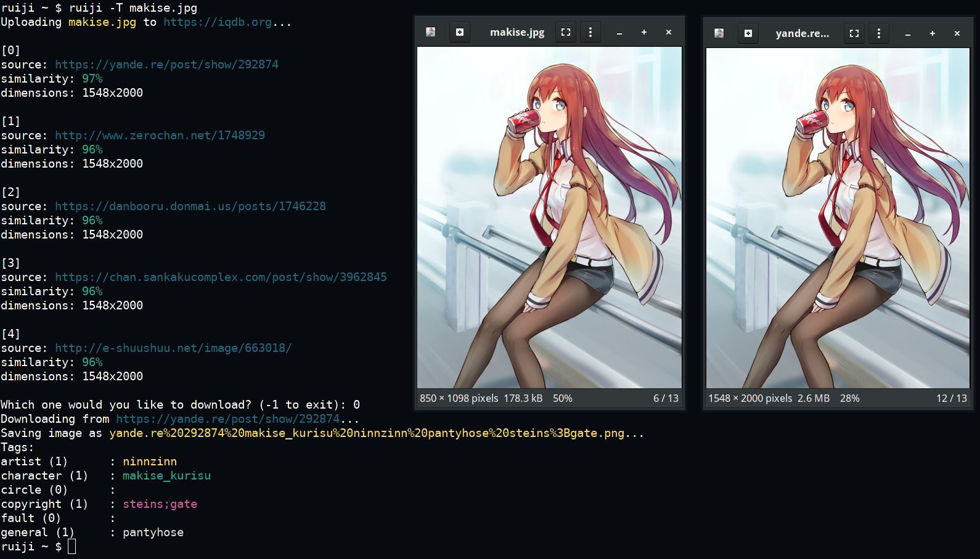Image resolution: width=980 pixels, height=559 pixels.
Task: Click the 97% similarity value
Action: (92, 79)
